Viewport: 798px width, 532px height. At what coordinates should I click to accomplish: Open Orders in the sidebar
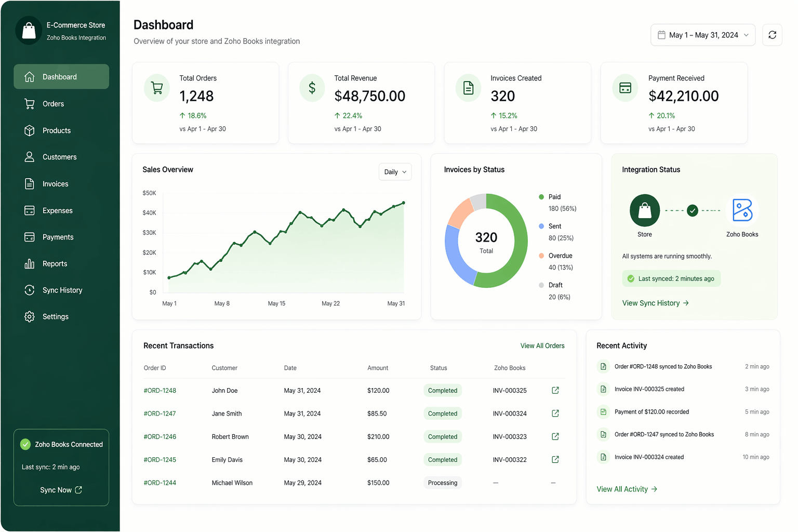[61, 104]
